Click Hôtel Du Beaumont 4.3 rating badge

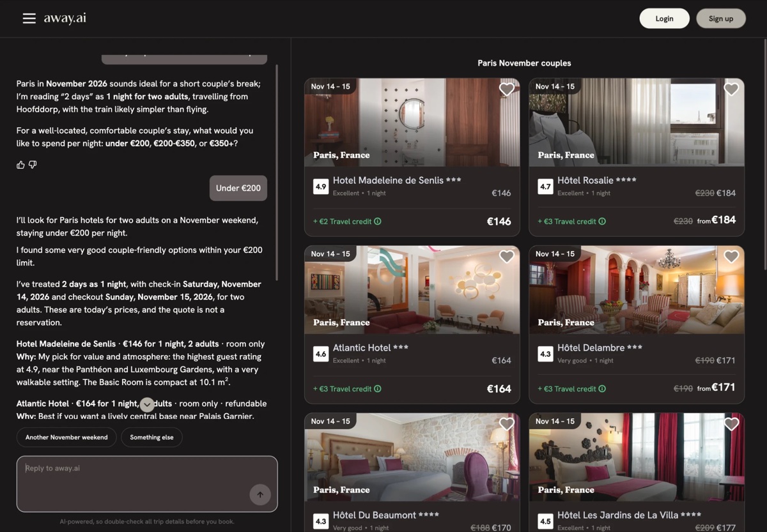tap(321, 521)
